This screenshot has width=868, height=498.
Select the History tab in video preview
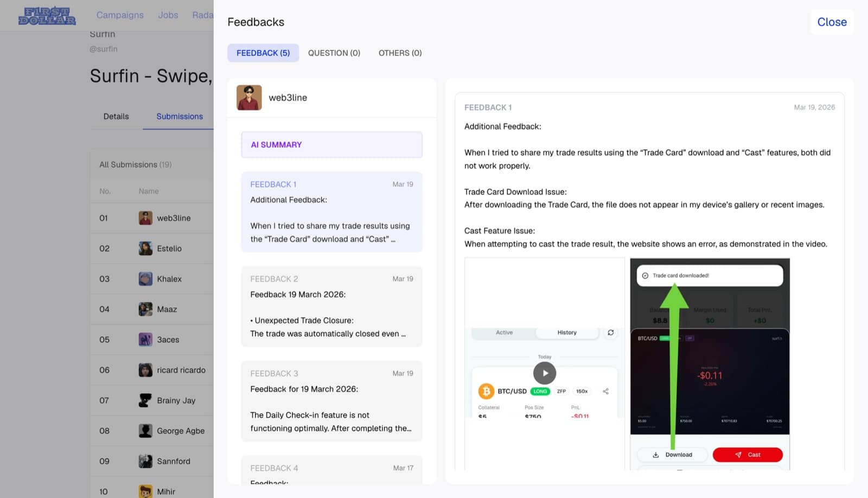[567, 333]
